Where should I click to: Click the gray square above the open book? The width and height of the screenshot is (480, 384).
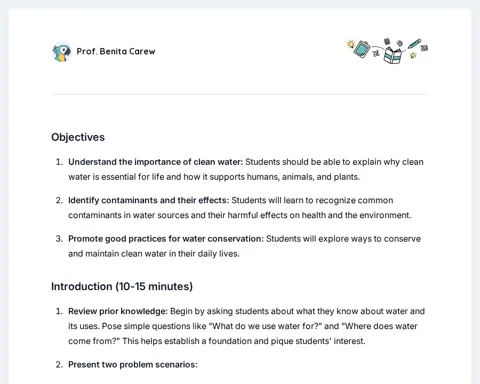[x=387, y=42]
